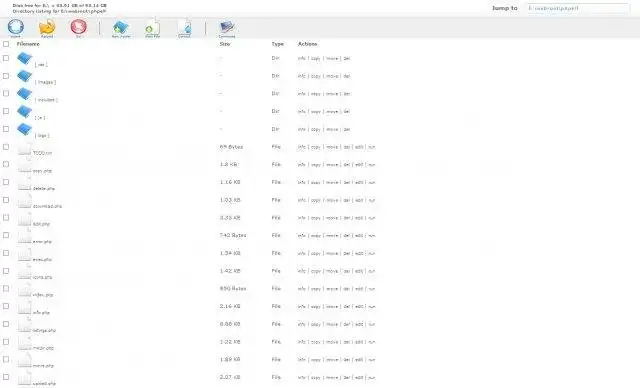Click the Type column header
This screenshot has height=388, width=640.
pos(278,44)
